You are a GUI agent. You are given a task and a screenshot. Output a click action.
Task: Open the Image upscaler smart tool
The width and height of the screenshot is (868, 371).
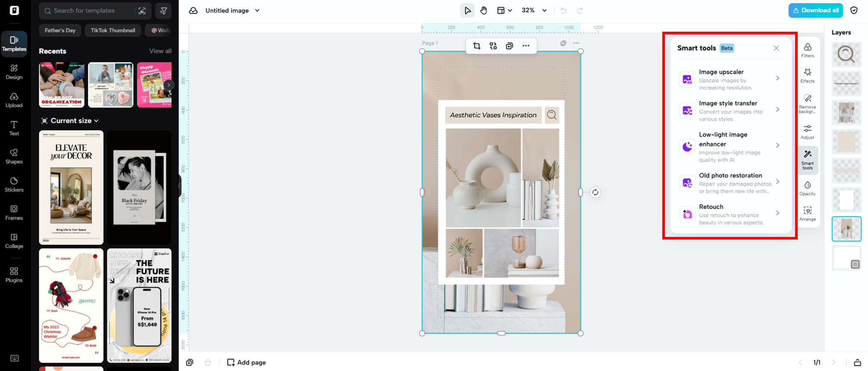coord(729,79)
